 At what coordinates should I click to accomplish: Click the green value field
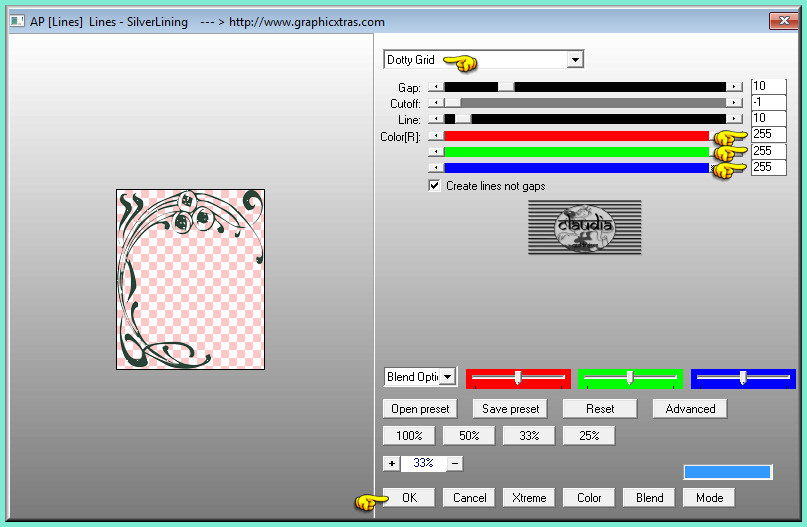pyautogui.click(x=768, y=151)
